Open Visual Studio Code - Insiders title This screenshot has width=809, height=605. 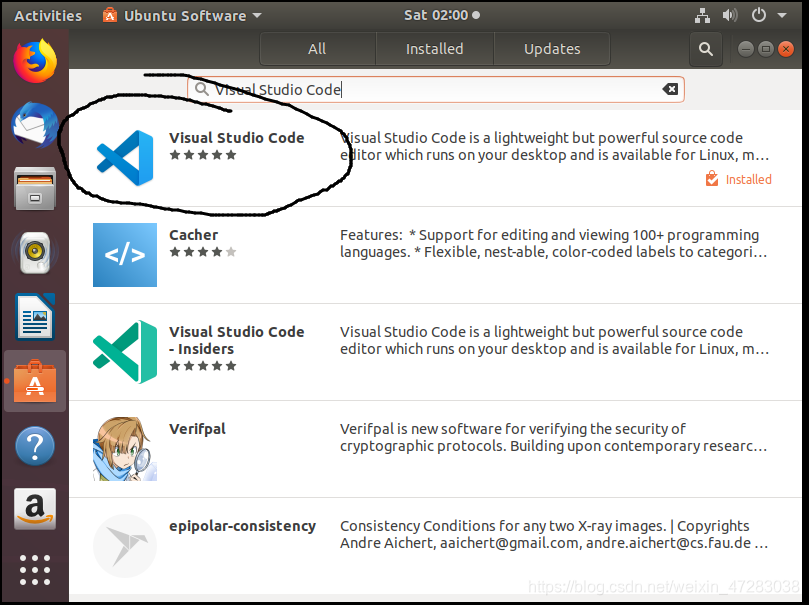click(x=237, y=340)
